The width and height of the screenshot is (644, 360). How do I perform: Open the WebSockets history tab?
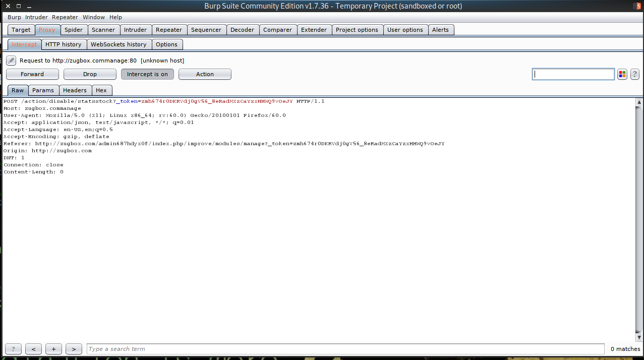click(119, 44)
